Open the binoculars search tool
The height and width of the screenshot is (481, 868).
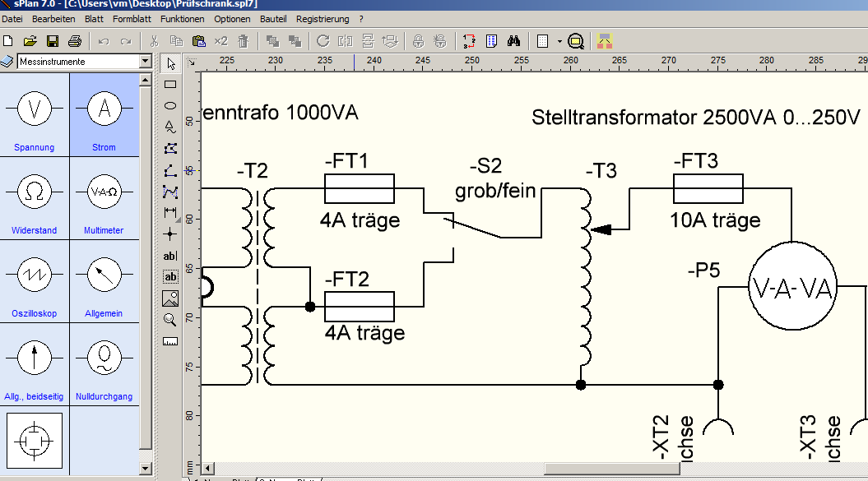513,41
